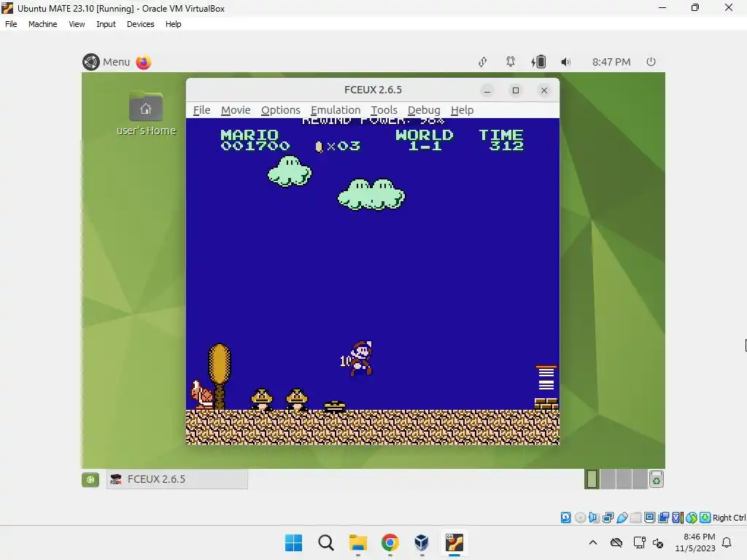The image size is (747, 560).
Task: Launch Firefox from the MATE top panel
Action: (144, 62)
